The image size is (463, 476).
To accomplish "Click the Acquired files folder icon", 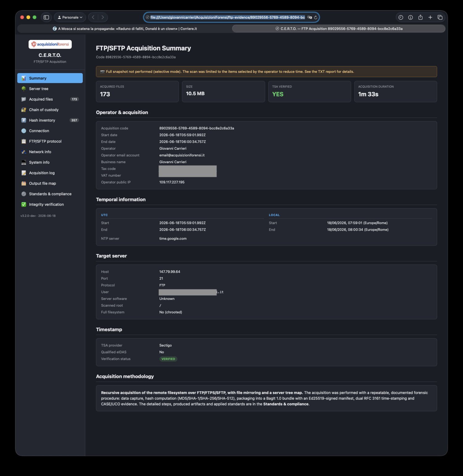I will click(23, 99).
